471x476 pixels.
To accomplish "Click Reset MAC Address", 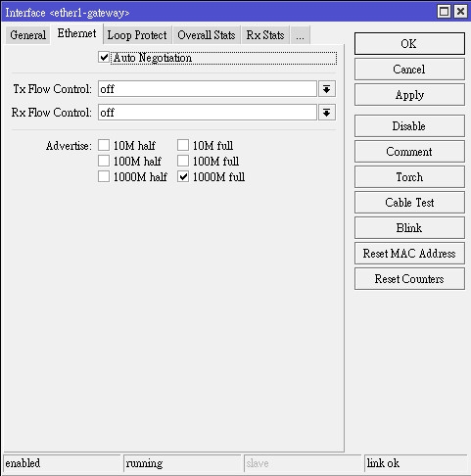I will point(409,254).
